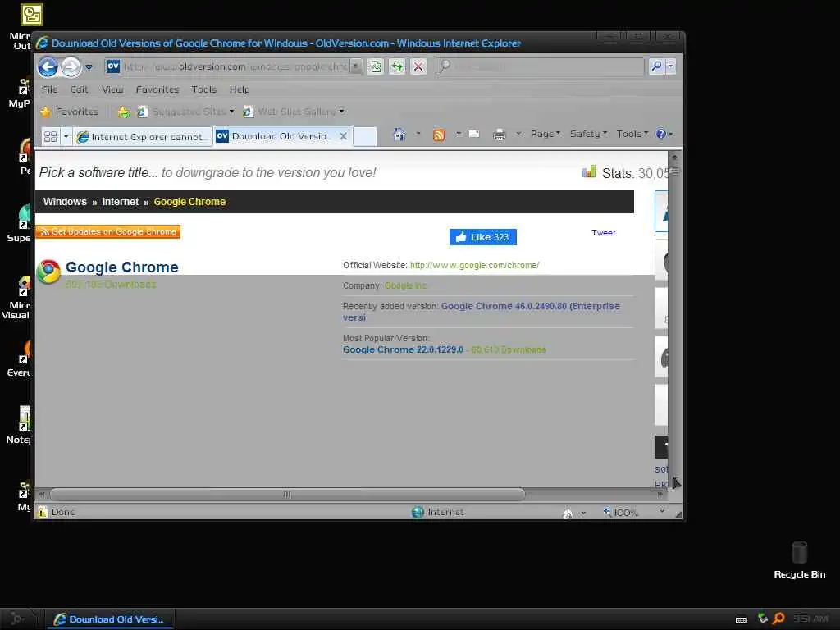Close the Download Old Versio tab
The height and width of the screenshot is (630, 840).
pyautogui.click(x=344, y=136)
